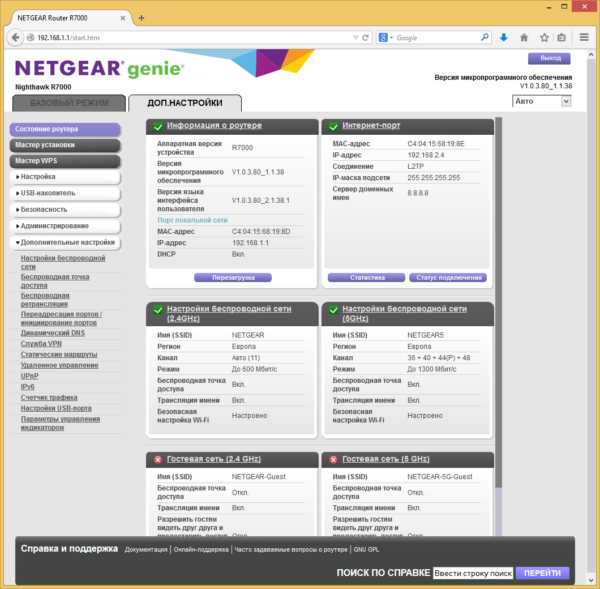Click the browser back arrow button
600x589 pixels.
click(x=15, y=38)
